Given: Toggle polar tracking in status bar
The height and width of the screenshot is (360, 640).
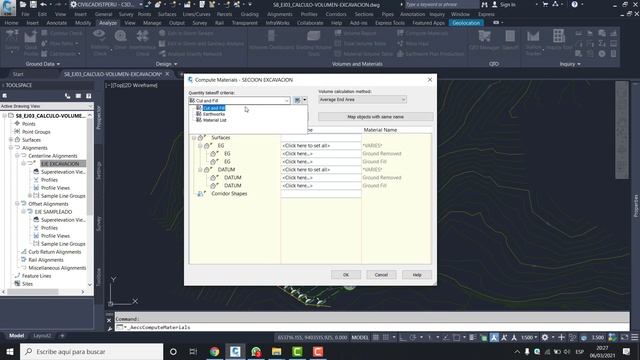Looking at the screenshot, I should [x=413, y=338].
